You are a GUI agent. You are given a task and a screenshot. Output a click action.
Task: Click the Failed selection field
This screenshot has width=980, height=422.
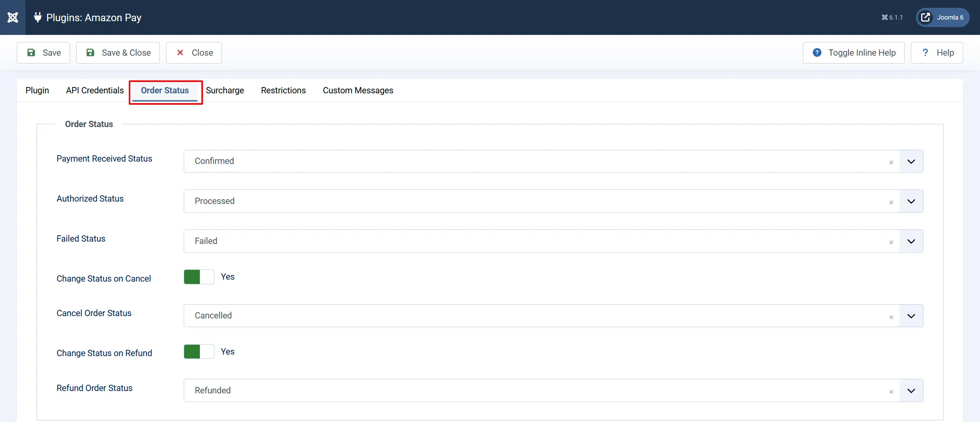(x=553, y=241)
